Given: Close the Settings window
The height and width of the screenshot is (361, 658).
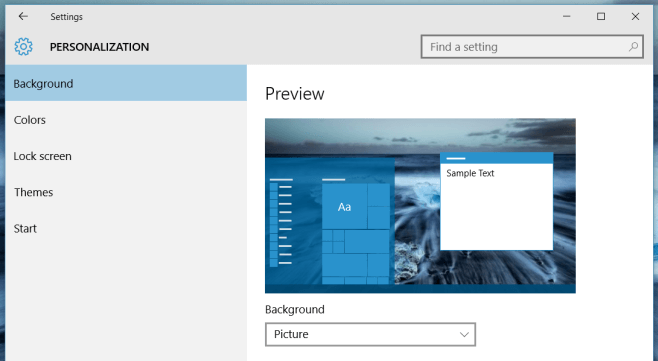Looking at the screenshot, I should pos(635,16).
